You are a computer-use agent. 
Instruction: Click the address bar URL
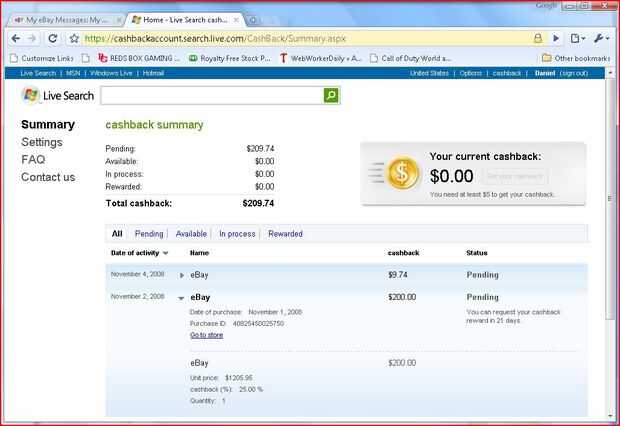coord(215,39)
